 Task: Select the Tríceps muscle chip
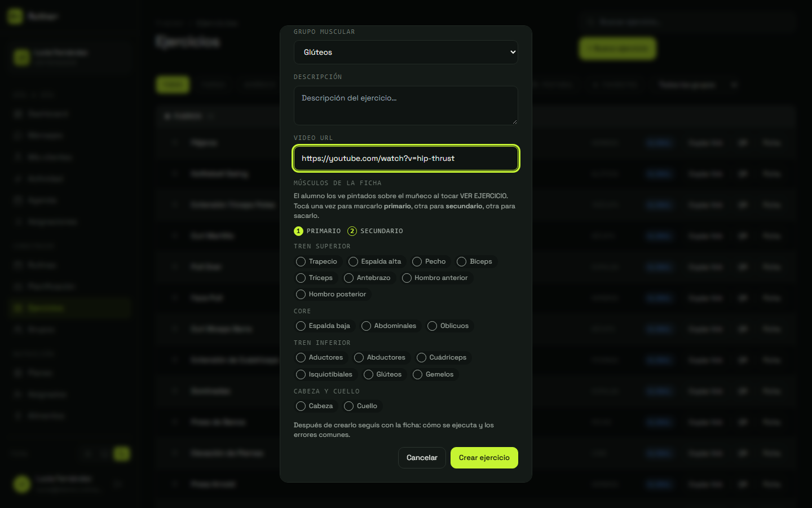(x=315, y=278)
